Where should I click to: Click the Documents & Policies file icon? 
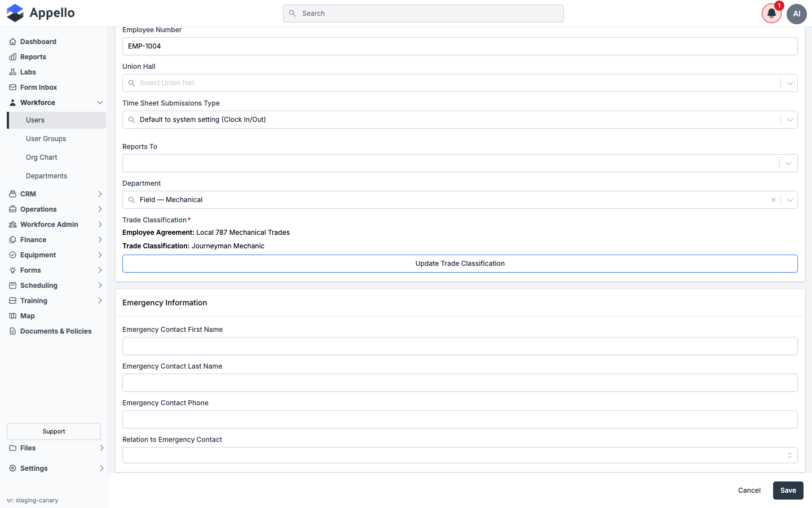[x=12, y=331]
